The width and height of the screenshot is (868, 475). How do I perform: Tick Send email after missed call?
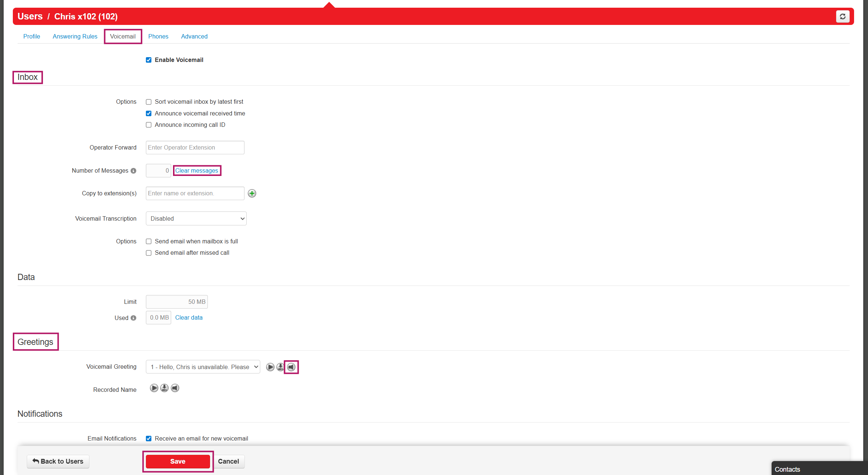pos(148,253)
